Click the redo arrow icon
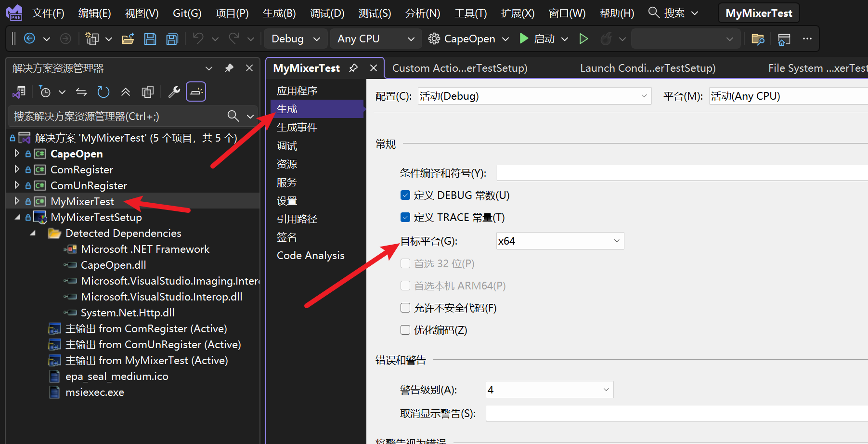Viewport: 868px width, 444px height. tap(234, 38)
